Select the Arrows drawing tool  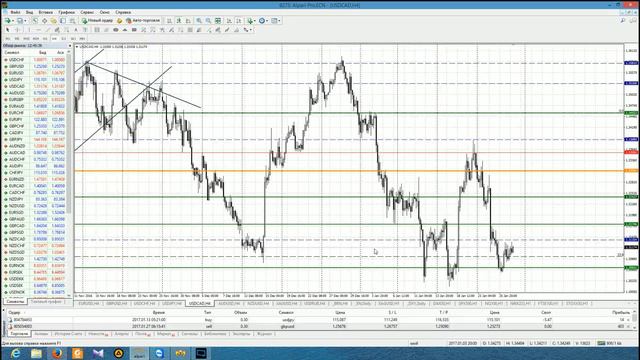click(246, 30)
